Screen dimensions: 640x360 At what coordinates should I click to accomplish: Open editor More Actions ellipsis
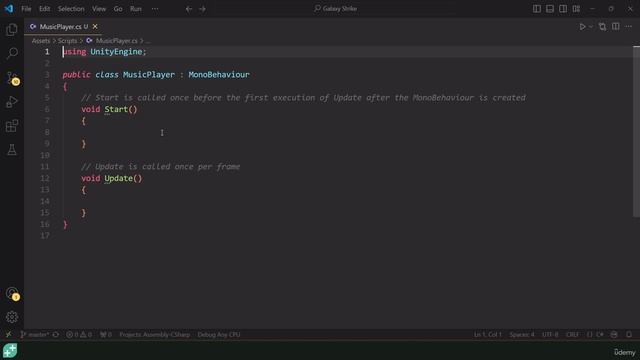pyautogui.click(x=628, y=27)
